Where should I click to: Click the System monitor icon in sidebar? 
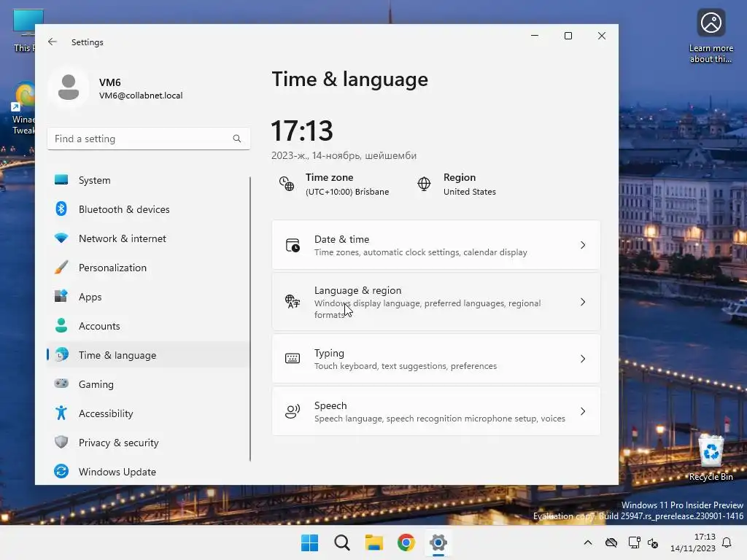pos(61,179)
